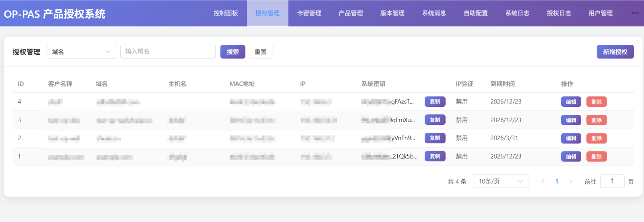Click the 重置 button
Image resolution: width=644 pixels, height=222 pixels.
(x=260, y=52)
